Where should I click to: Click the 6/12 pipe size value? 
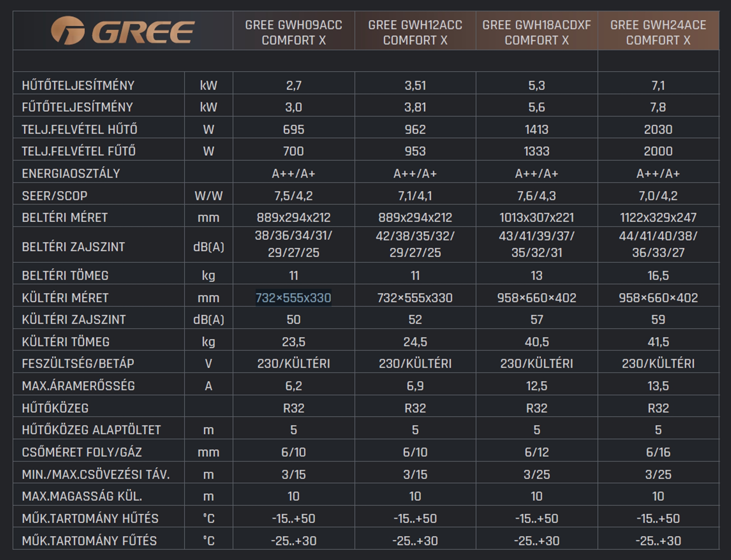point(537,452)
